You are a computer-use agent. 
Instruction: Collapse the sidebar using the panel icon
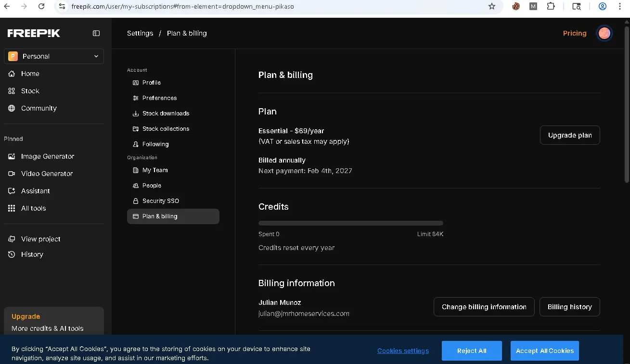click(96, 33)
